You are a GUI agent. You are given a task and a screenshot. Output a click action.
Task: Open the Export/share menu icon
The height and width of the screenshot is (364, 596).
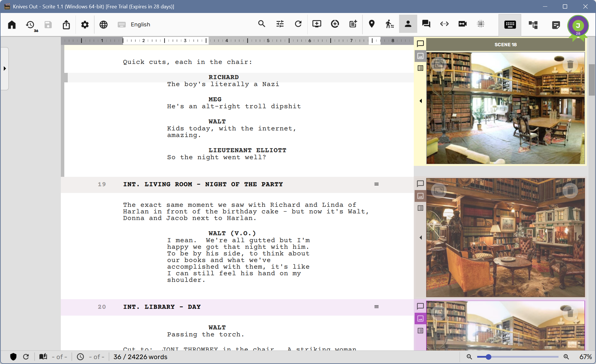point(66,24)
